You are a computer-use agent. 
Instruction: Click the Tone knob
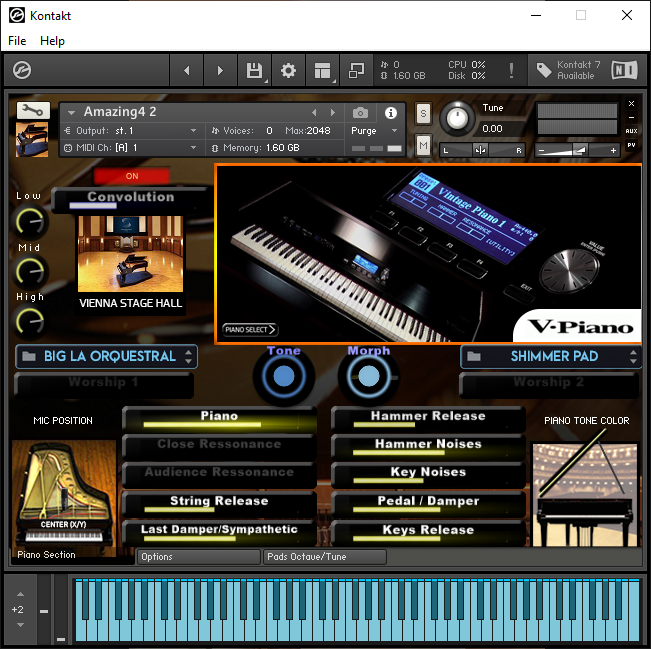(x=284, y=377)
